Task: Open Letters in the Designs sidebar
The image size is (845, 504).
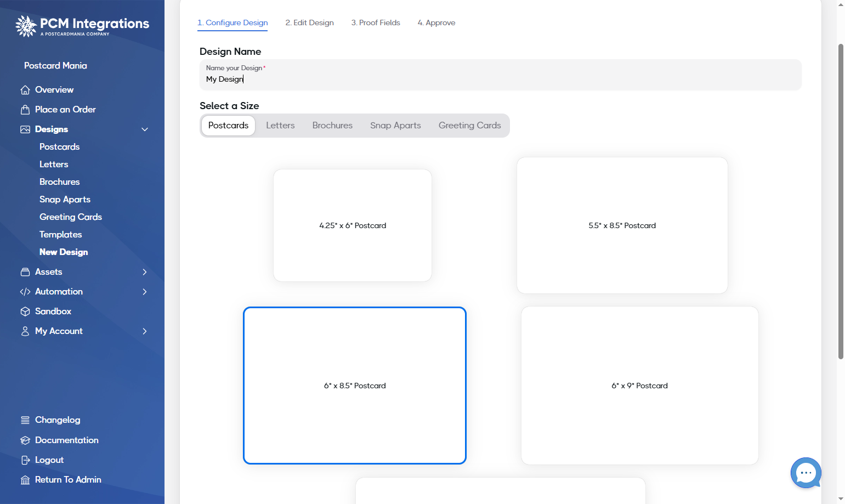Action: [x=54, y=165]
